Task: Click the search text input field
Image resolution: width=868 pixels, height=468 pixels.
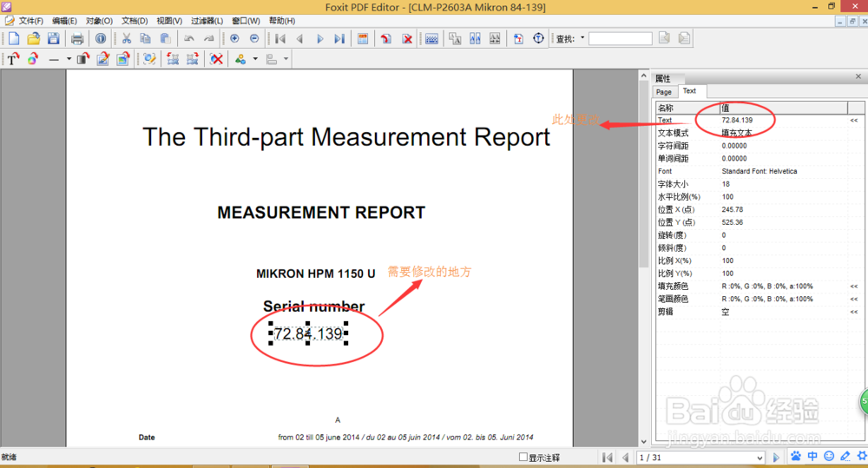Action: [620, 39]
